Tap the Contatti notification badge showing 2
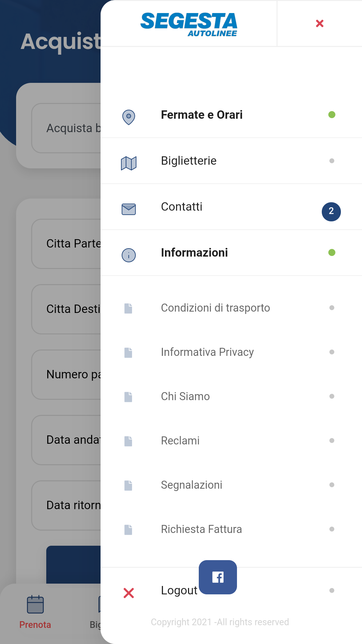 click(331, 212)
